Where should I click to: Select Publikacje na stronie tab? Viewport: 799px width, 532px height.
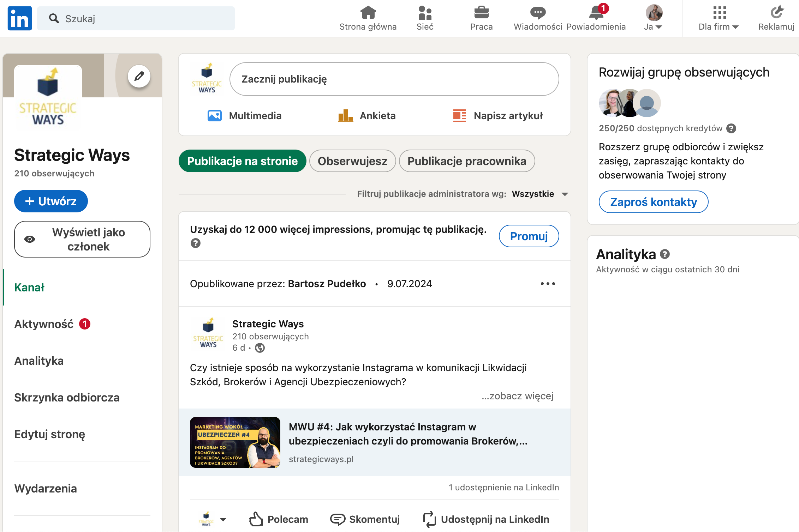[x=242, y=161]
